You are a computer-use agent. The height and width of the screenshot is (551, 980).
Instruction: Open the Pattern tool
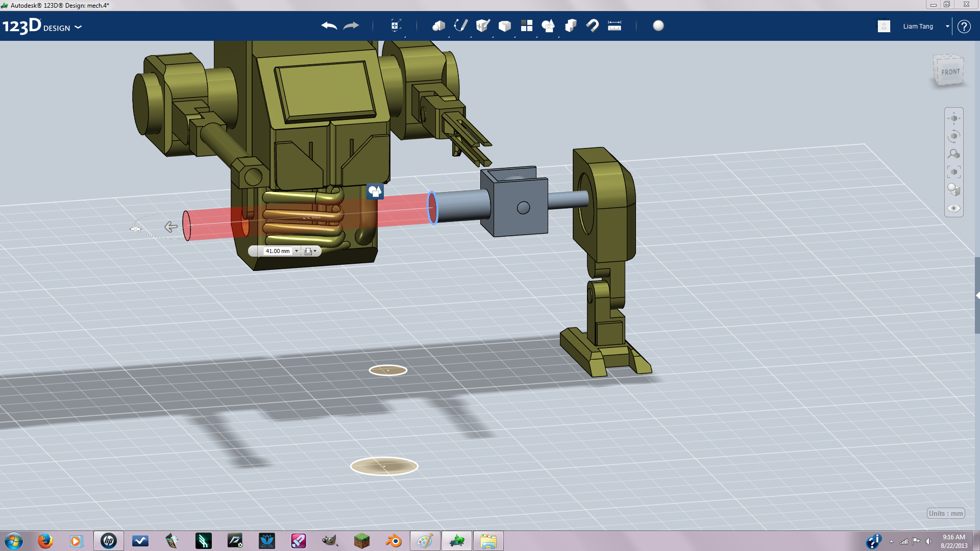(526, 26)
